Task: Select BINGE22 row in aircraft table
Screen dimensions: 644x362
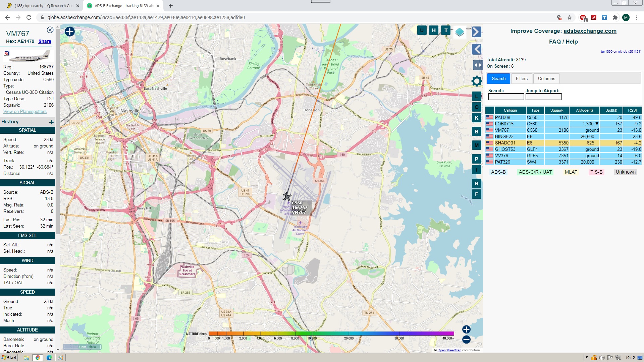Action: point(563,137)
